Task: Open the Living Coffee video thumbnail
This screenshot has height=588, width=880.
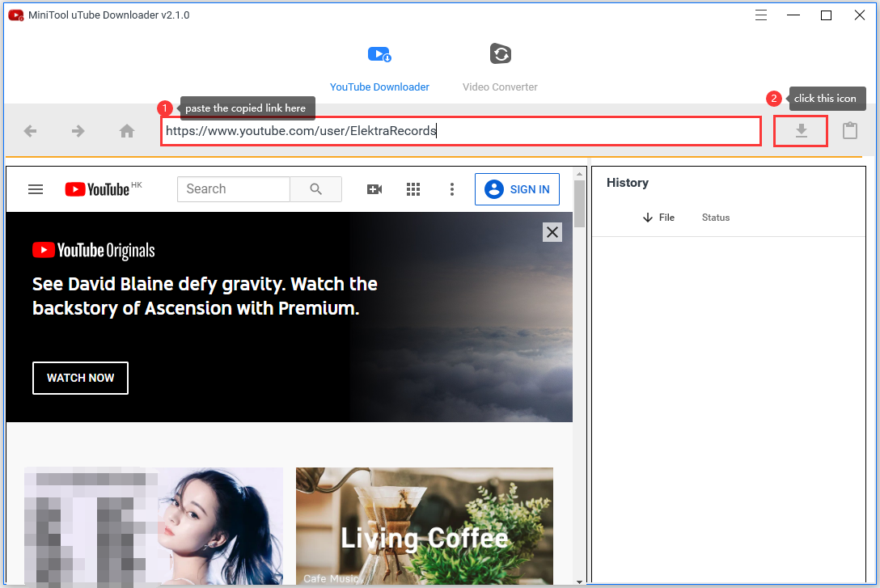Action: click(425, 526)
